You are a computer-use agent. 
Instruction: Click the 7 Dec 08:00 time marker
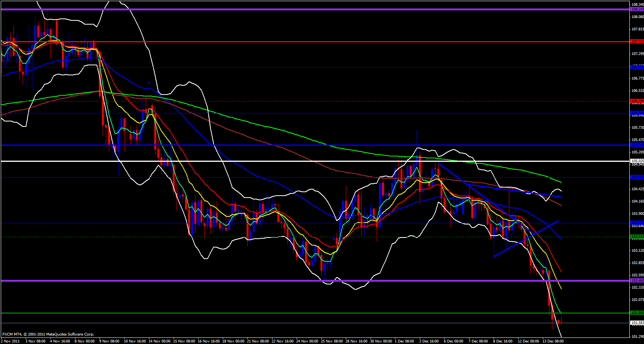click(x=478, y=341)
